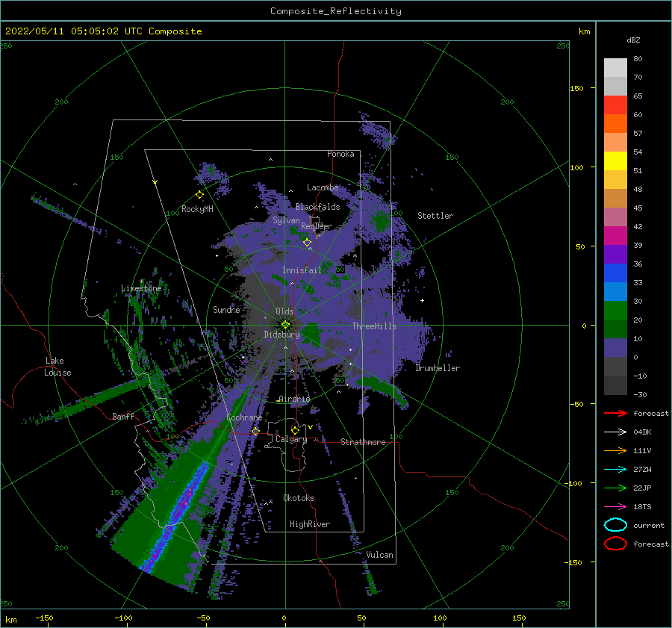This screenshot has height=628, width=672.
Task: Select the slate purple 0-10 dBZ swatch
Action: click(x=615, y=348)
